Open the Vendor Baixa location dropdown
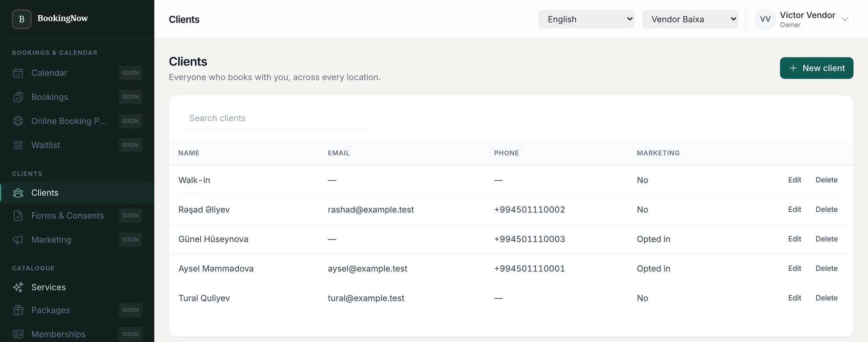 click(690, 19)
